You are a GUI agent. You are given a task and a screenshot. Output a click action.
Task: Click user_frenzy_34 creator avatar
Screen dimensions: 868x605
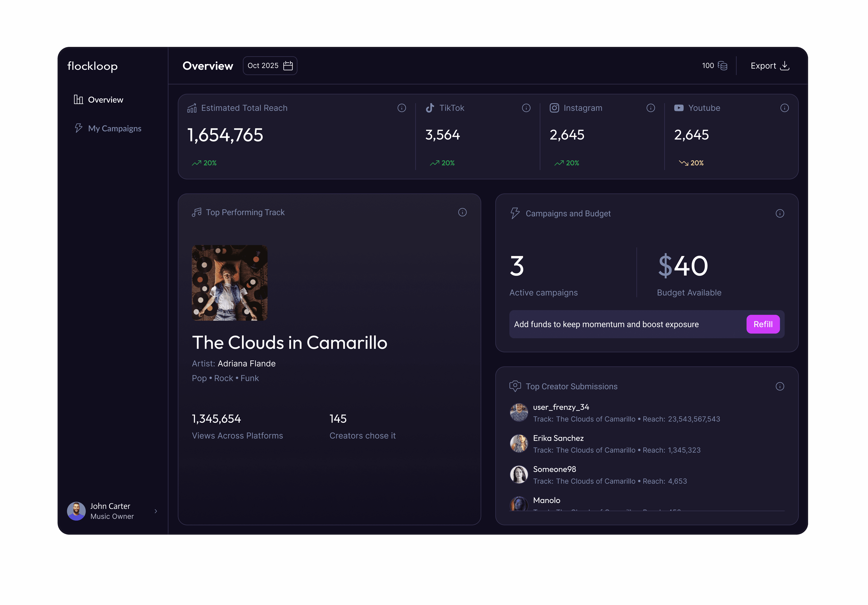[519, 412]
